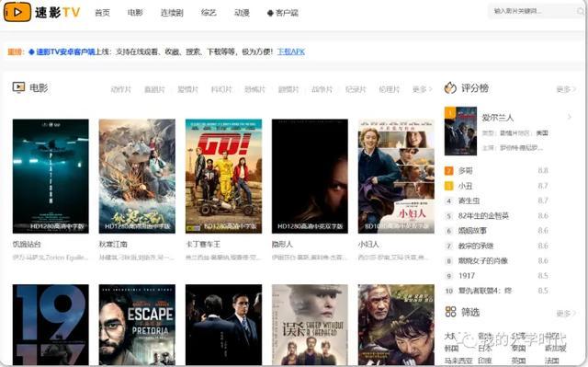Open the 连续剧 navigation tab
Viewport: 588px width, 367px height.
tap(172, 13)
